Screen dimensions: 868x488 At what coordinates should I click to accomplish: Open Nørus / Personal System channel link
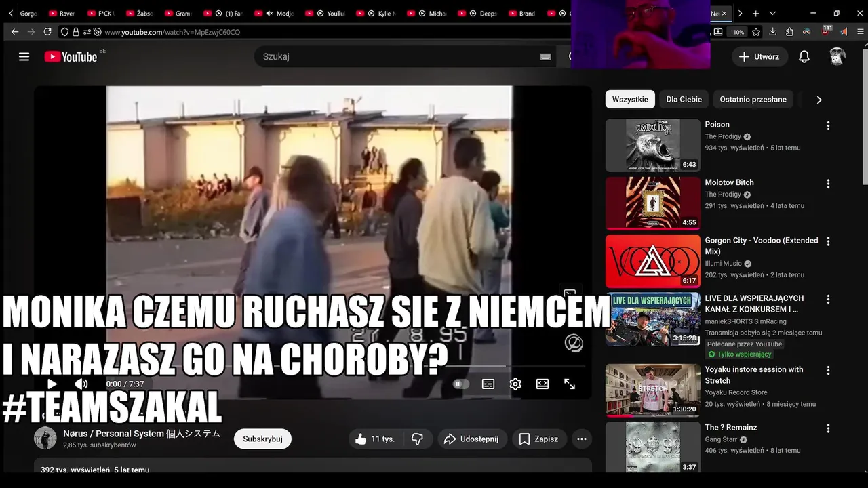[x=142, y=434]
